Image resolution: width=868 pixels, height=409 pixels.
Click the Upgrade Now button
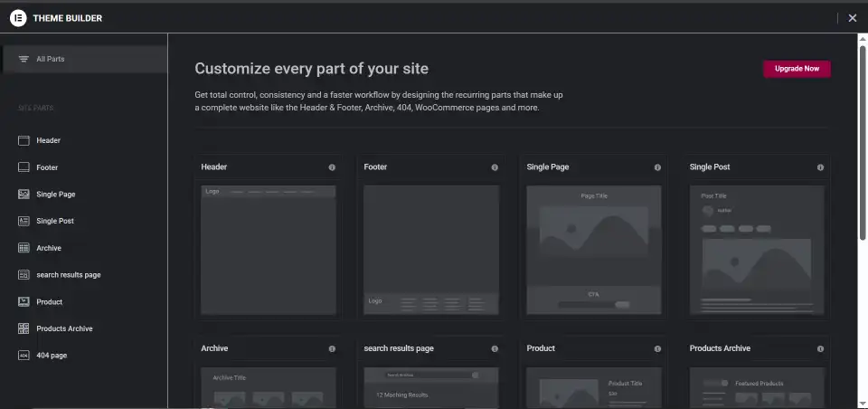pyautogui.click(x=797, y=69)
